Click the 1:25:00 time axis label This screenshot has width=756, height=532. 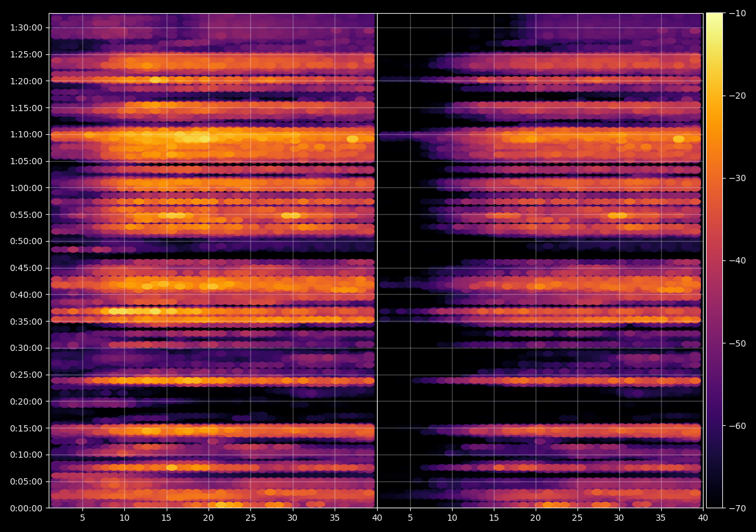coord(26,54)
